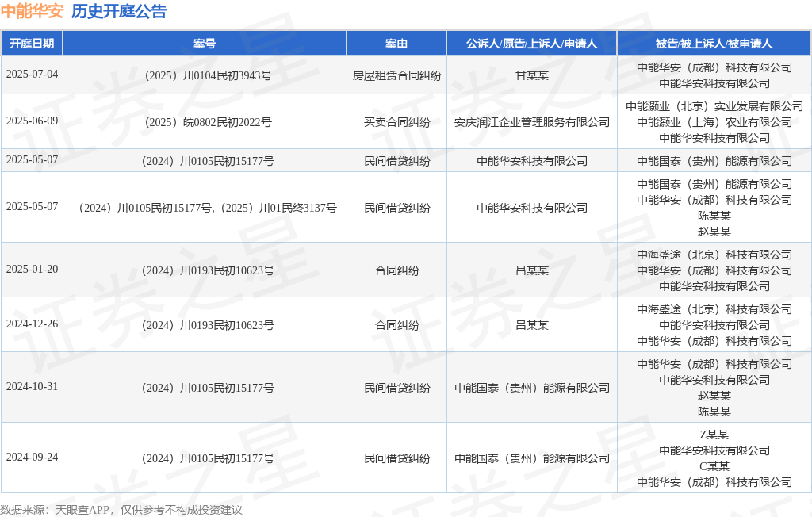
Task: Select the 案由 column header
Action: [396, 44]
